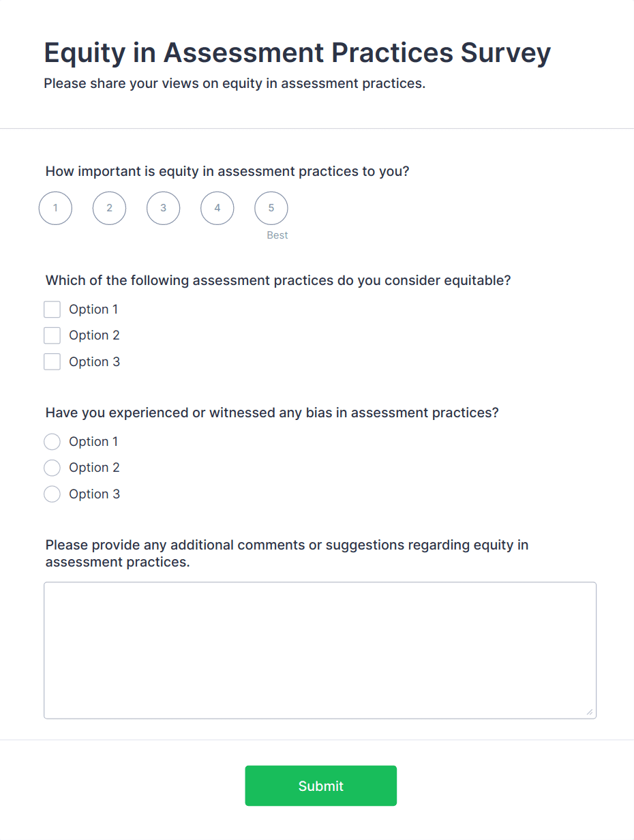The image size is (634, 840).
Task: Grab the comment box resize handle
Action: (x=589, y=712)
